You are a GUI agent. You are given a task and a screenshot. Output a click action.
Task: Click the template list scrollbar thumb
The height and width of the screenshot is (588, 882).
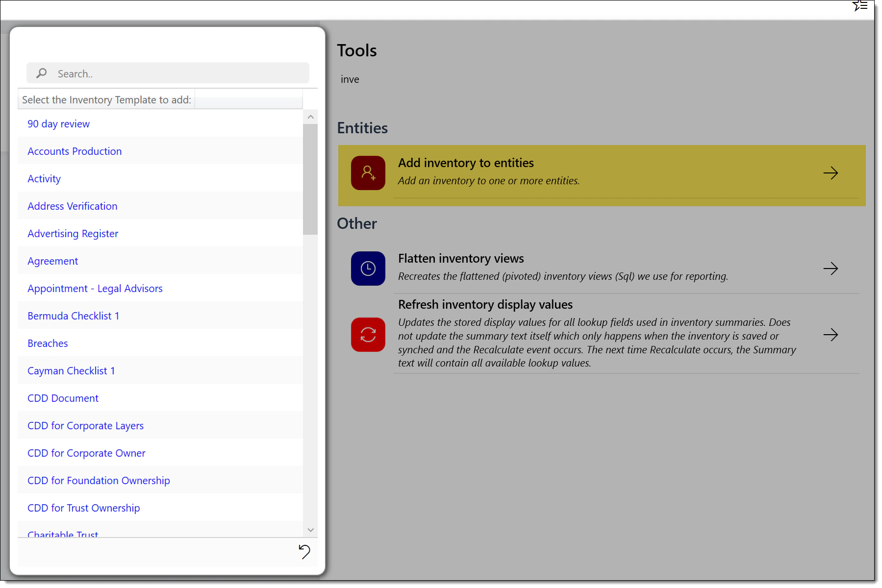pos(310,179)
